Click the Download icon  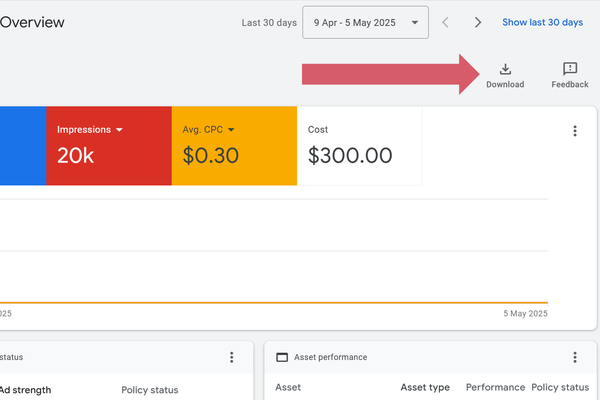pyautogui.click(x=505, y=69)
